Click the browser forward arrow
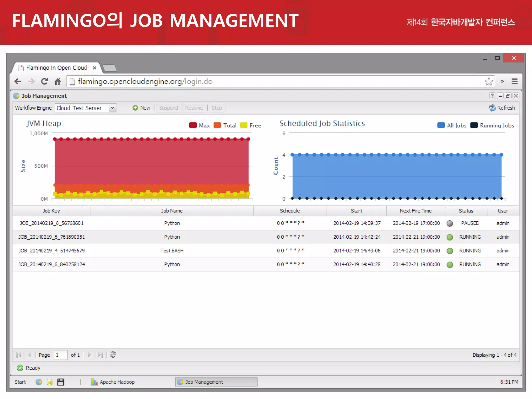The height and width of the screenshot is (399, 532). coord(31,82)
